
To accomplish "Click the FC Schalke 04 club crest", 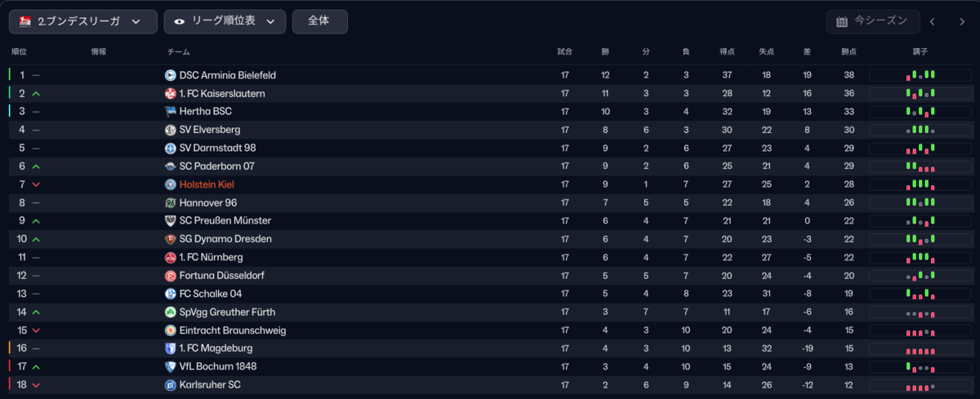I will [171, 294].
